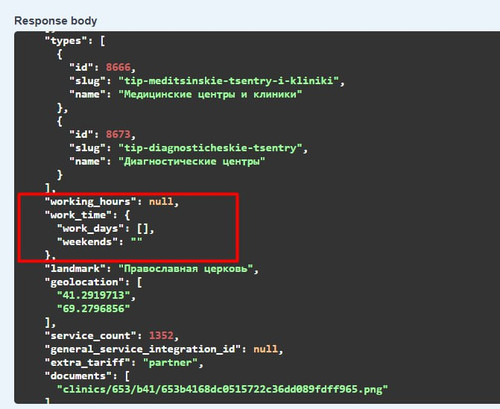Viewport: 500px width, 409px height.
Task: Click the id value 8673
Action: pos(118,134)
